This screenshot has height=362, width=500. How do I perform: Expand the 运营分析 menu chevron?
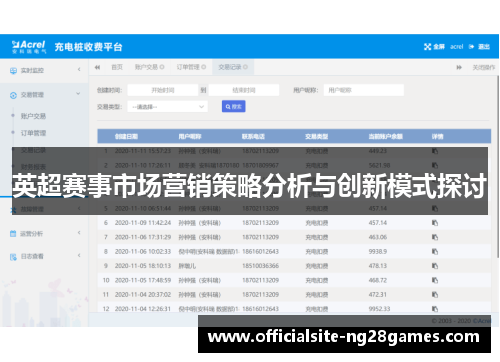79,233
